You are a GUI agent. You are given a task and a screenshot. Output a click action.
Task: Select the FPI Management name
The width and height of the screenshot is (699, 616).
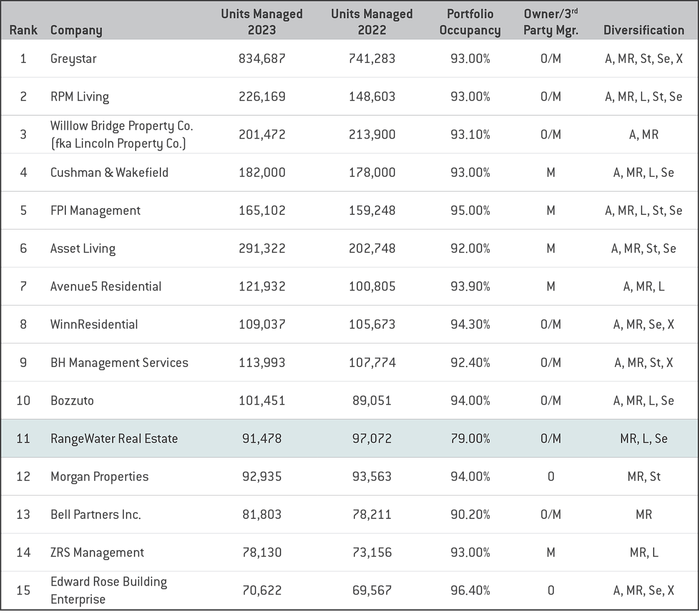95,211
